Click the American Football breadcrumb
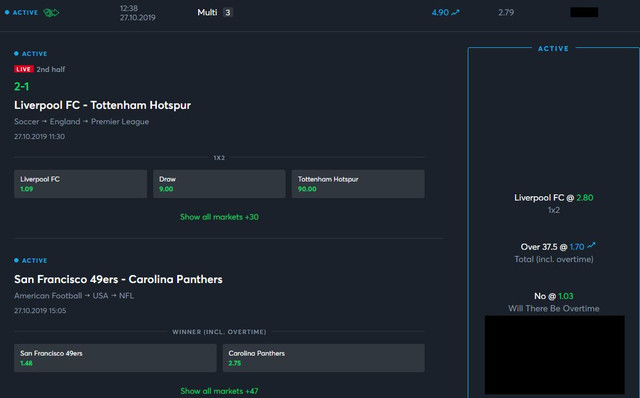Image resolution: width=640 pixels, height=398 pixels. [48, 296]
